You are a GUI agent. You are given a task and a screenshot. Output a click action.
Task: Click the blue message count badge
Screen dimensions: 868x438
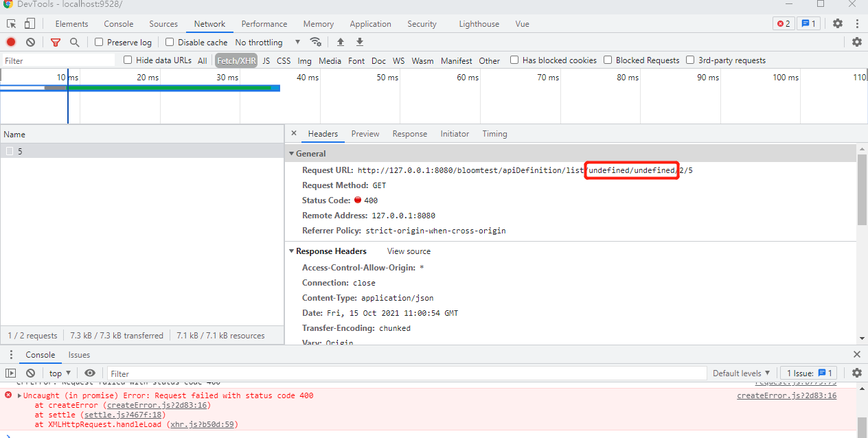coord(808,23)
